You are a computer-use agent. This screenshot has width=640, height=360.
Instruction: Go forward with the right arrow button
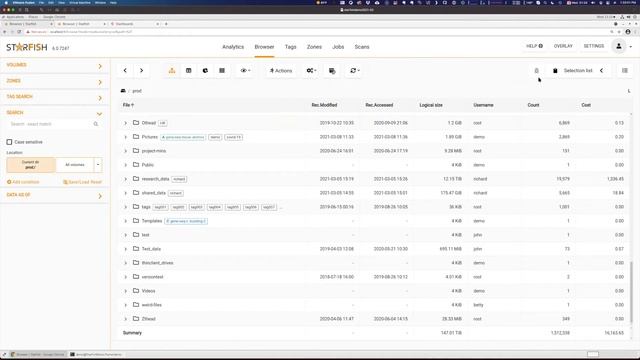pyautogui.click(x=141, y=71)
